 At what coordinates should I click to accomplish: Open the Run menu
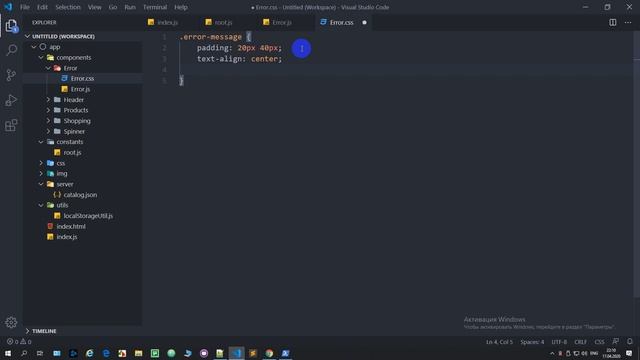point(130,7)
